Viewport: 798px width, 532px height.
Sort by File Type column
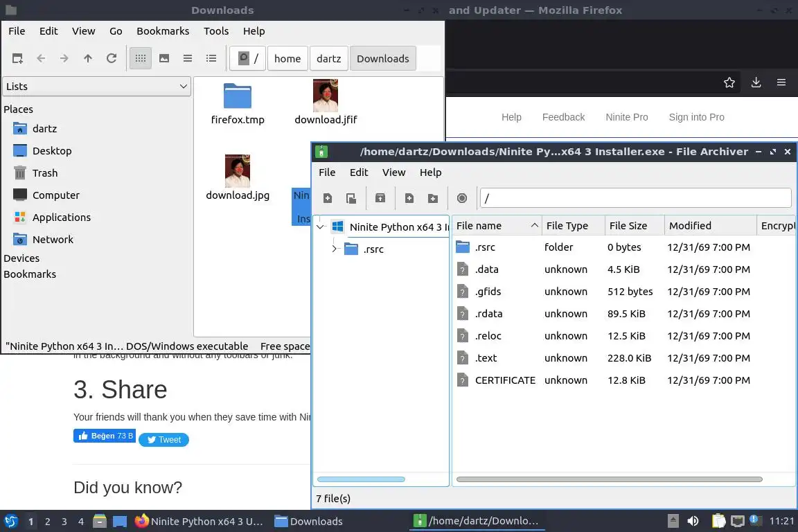tap(574, 226)
